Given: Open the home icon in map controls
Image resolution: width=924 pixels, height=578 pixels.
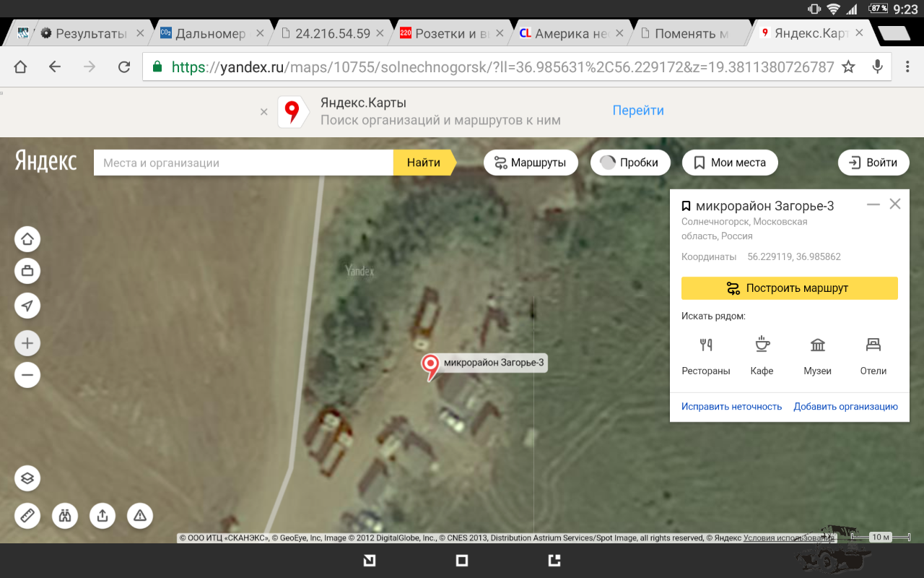Looking at the screenshot, I should coord(27,239).
